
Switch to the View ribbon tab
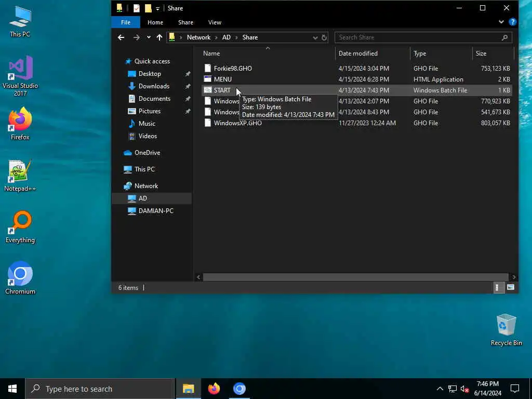click(x=215, y=22)
